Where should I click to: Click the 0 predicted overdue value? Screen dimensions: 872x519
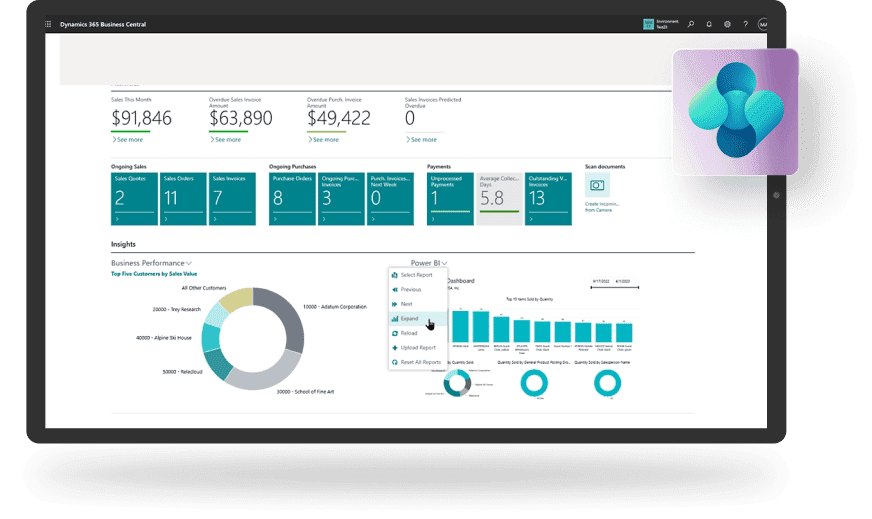coord(410,118)
